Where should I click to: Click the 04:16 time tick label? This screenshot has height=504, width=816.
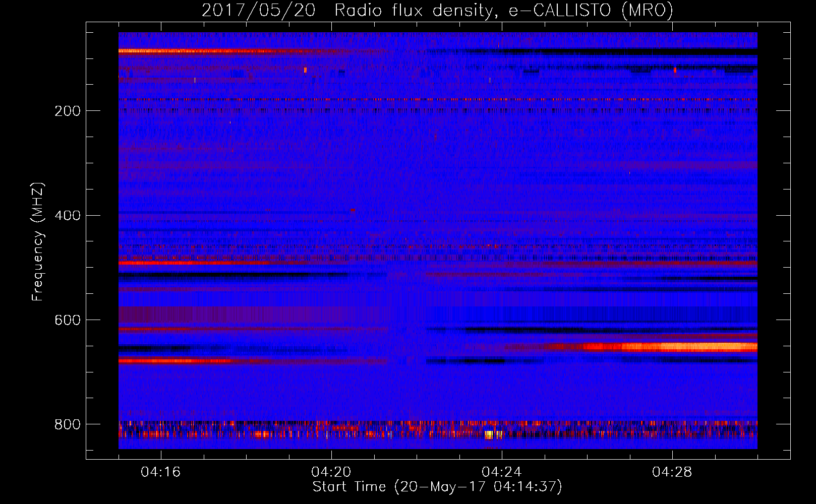pos(160,472)
